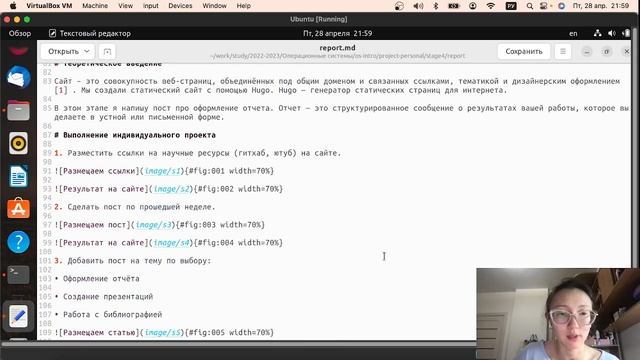The width and height of the screenshot is (640, 360).
Task: Open the en input language selector
Action: pos(573,33)
